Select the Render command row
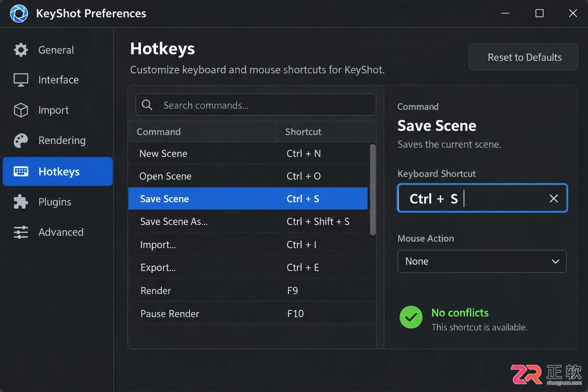Image resolution: width=588 pixels, height=392 pixels. coord(252,290)
